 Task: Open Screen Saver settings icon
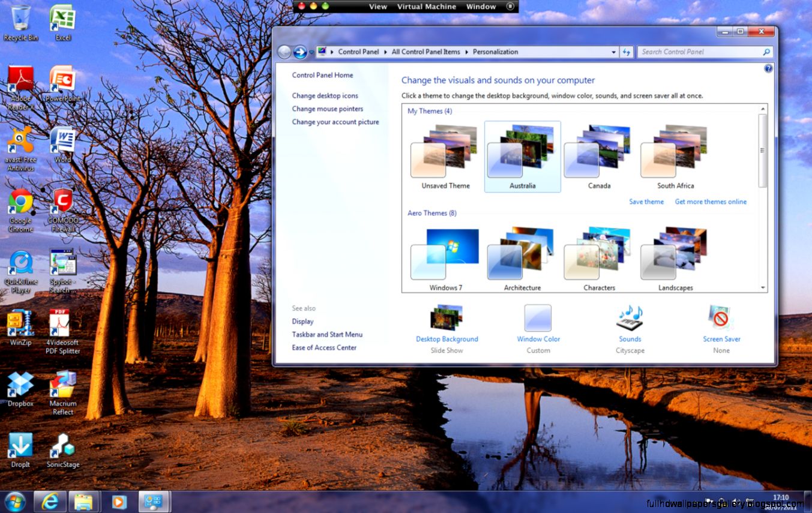[x=721, y=318]
